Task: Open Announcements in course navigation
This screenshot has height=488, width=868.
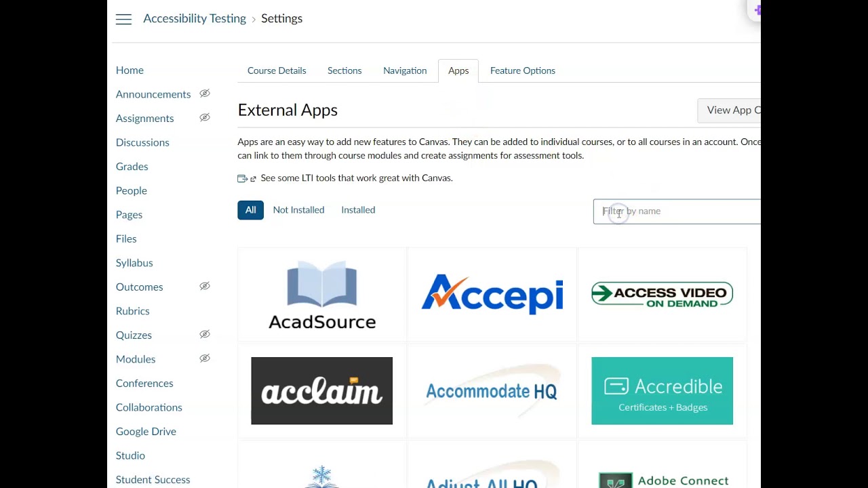Action: [153, 94]
